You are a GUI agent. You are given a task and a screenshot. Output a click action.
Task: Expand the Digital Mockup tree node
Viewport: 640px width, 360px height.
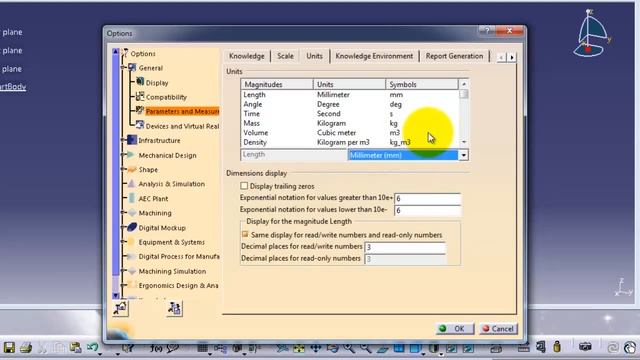point(123,227)
